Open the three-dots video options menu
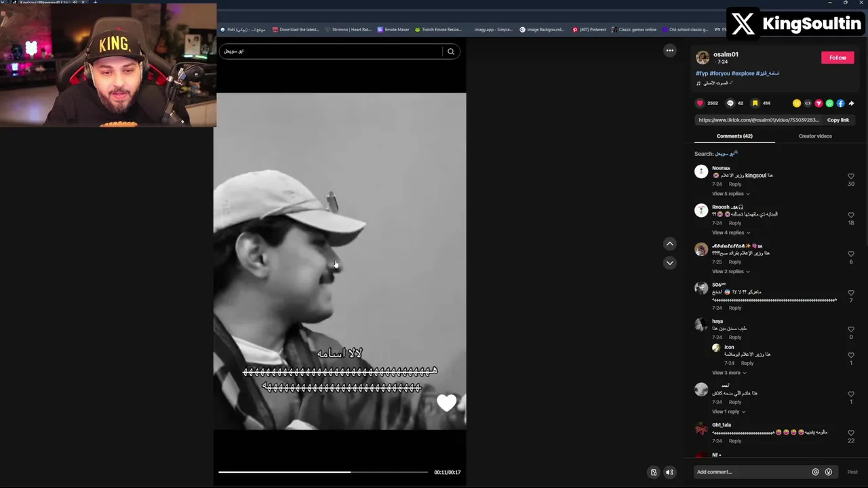Image resolution: width=868 pixels, height=488 pixels. 670,50
